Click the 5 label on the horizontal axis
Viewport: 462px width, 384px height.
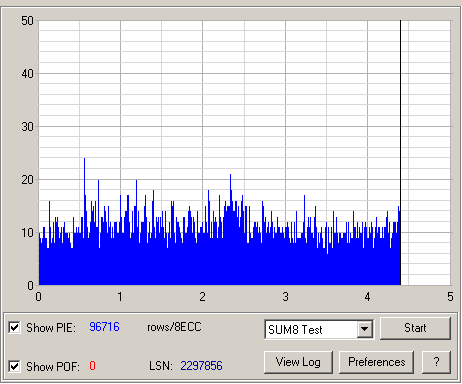[x=450, y=296]
